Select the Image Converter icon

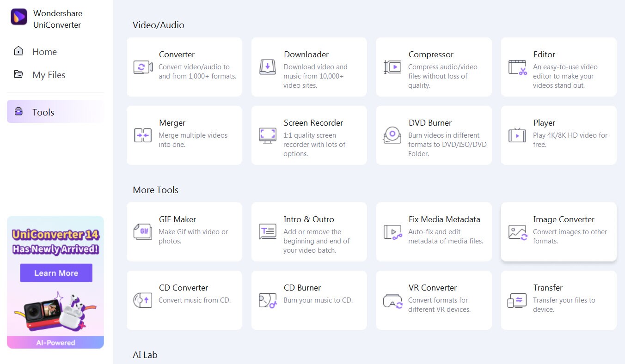pyautogui.click(x=518, y=232)
